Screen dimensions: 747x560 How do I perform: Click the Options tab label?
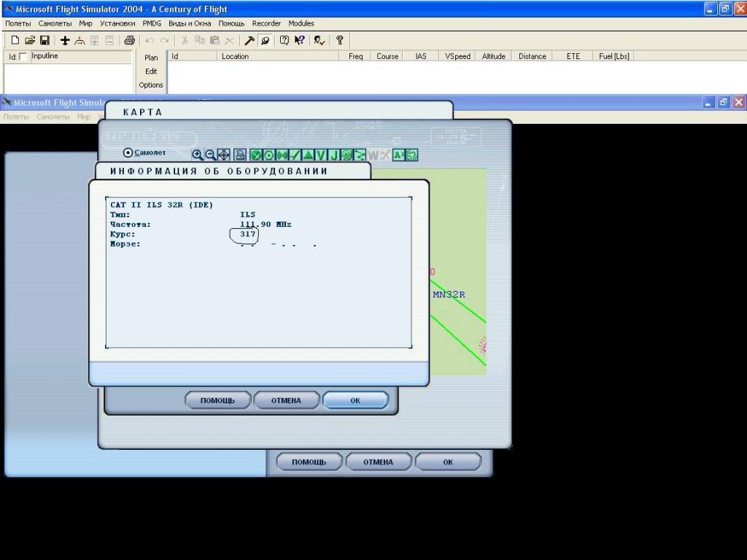point(151,85)
